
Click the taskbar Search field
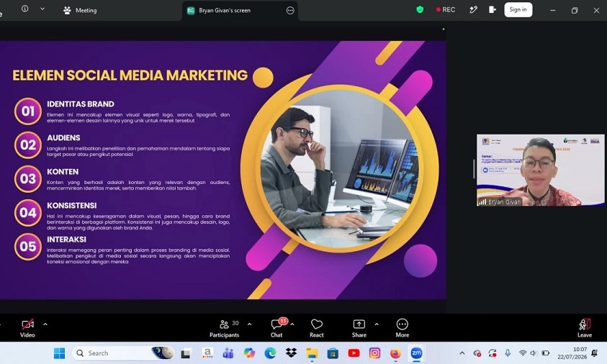point(123,353)
